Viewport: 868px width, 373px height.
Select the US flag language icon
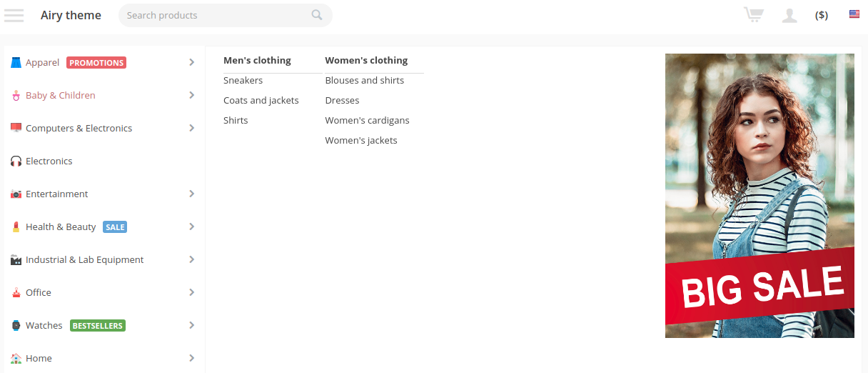(854, 14)
